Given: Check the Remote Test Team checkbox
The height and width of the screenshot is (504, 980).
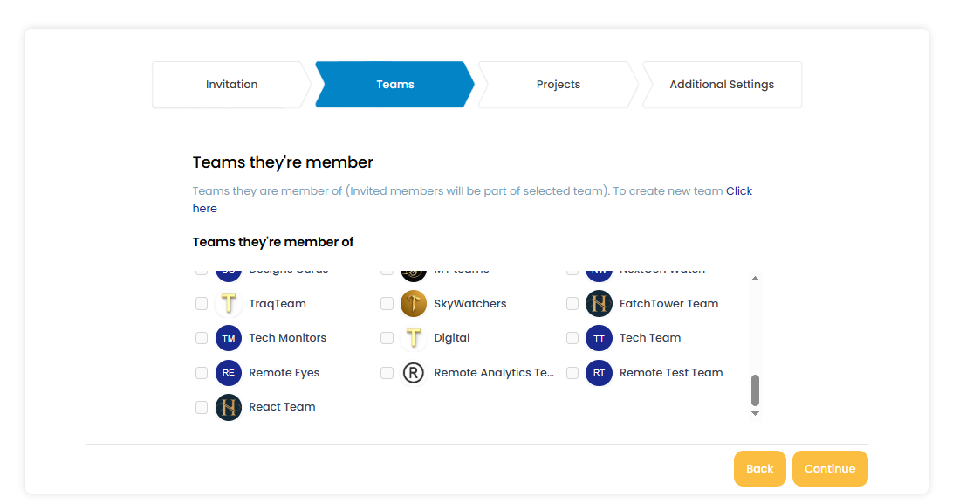Looking at the screenshot, I should (572, 372).
